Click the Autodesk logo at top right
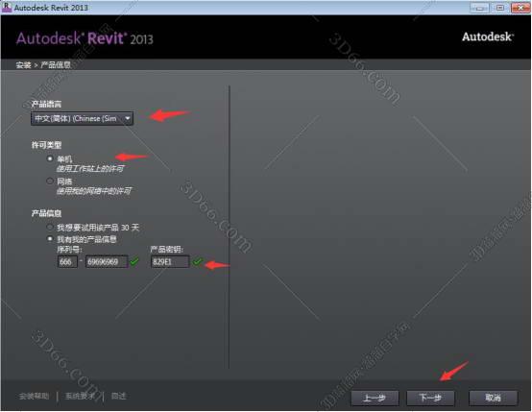Viewport: 532px width, 412px height. pos(488,36)
